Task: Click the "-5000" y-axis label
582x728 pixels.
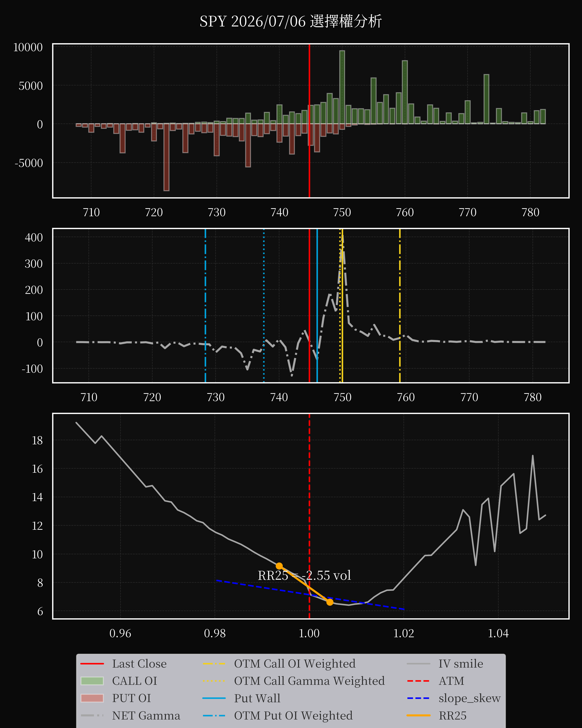Action: click(29, 163)
